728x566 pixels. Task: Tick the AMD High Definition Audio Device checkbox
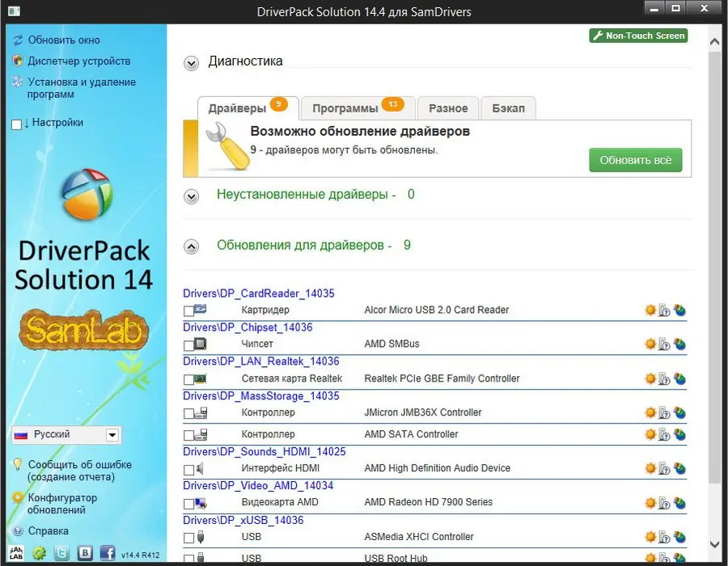pyautogui.click(x=188, y=470)
